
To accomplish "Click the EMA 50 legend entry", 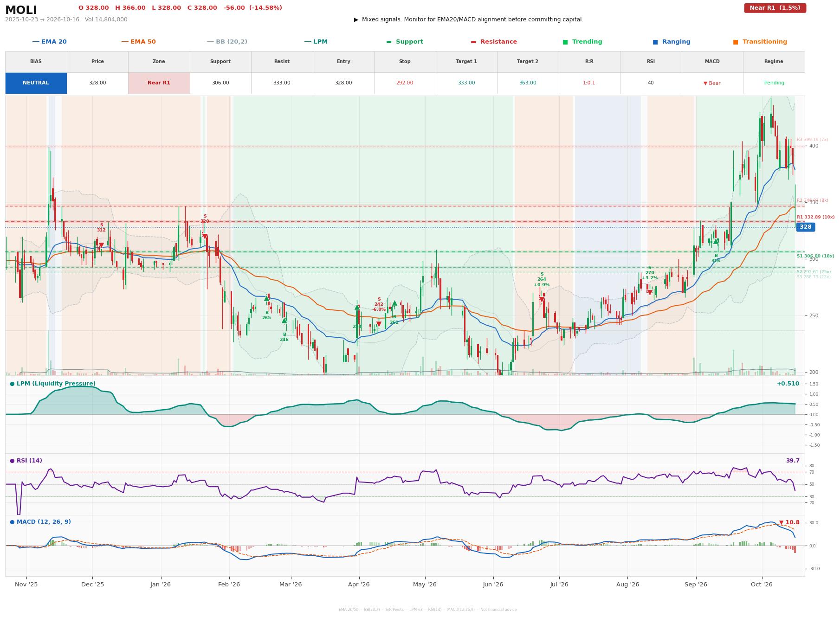I will (x=139, y=42).
